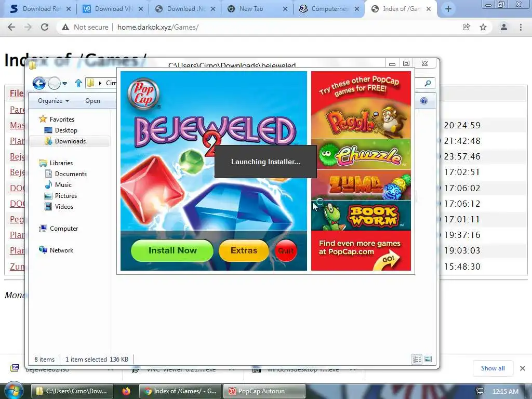Switch Explorer to details view icon
The height and width of the screenshot is (399, 532).
tap(417, 359)
